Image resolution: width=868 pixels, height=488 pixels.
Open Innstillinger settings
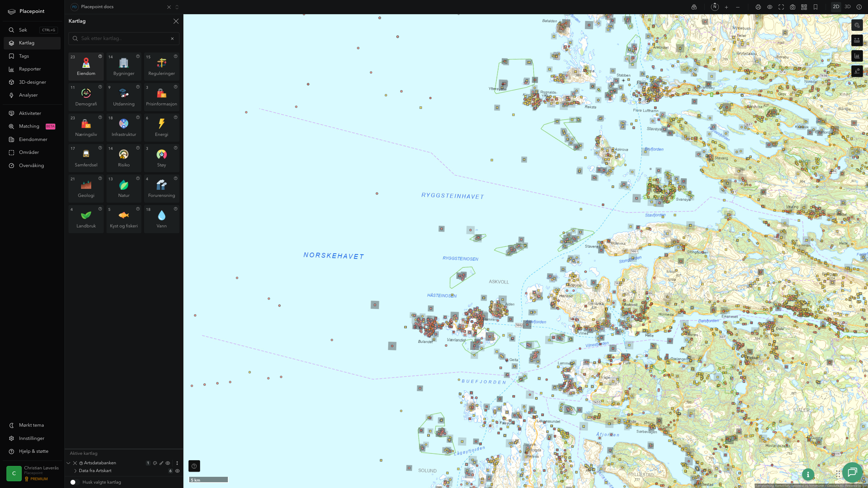point(32,438)
